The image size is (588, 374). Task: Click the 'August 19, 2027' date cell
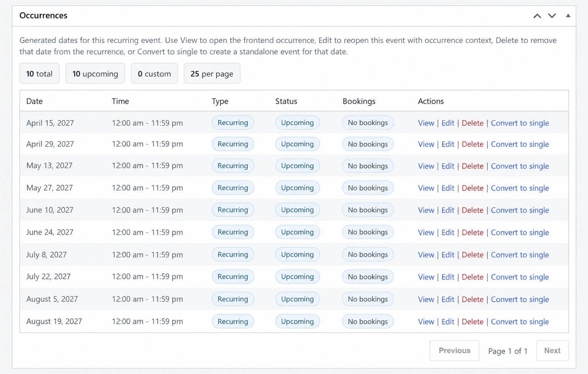(54, 322)
